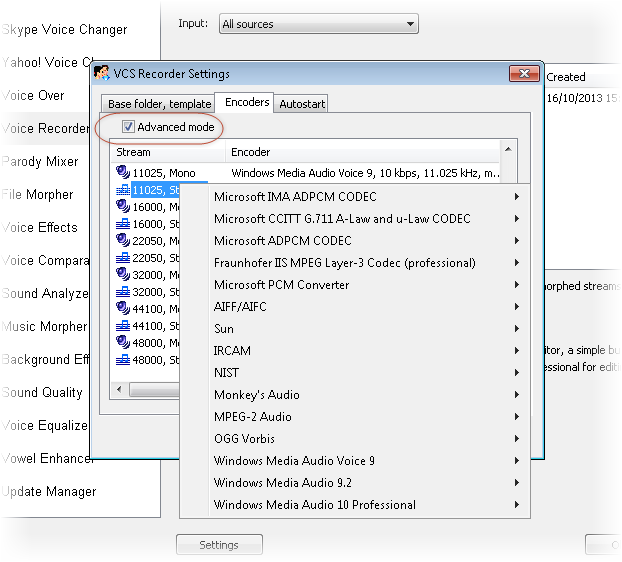Click the encoder list scroll up arrow
This screenshot has height=562, width=622.
coord(508,150)
